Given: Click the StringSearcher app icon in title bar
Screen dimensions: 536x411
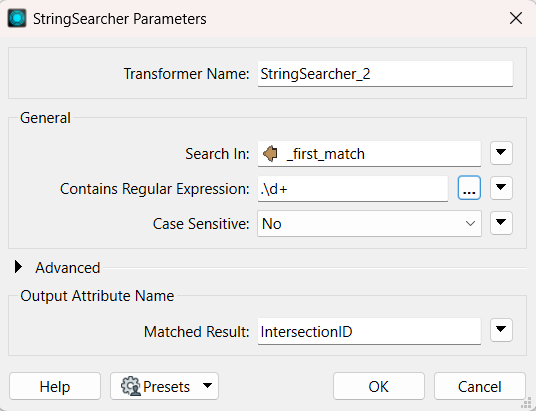Looking at the screenshot, I should tap(17, 18).
